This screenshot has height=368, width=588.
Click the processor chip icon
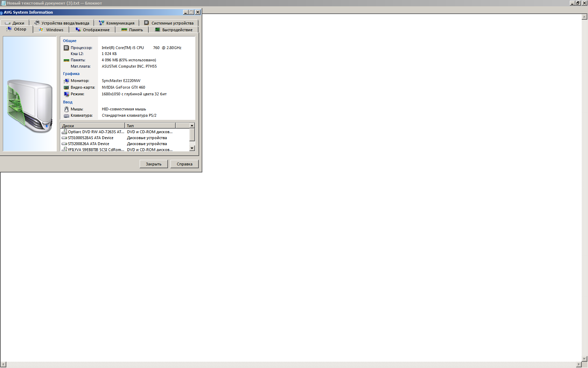[x=66, y=48]
